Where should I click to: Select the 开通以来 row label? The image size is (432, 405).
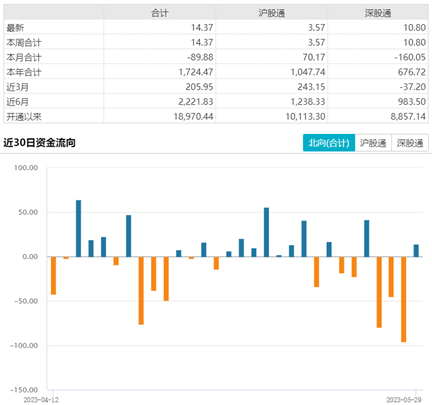(24, 117)
